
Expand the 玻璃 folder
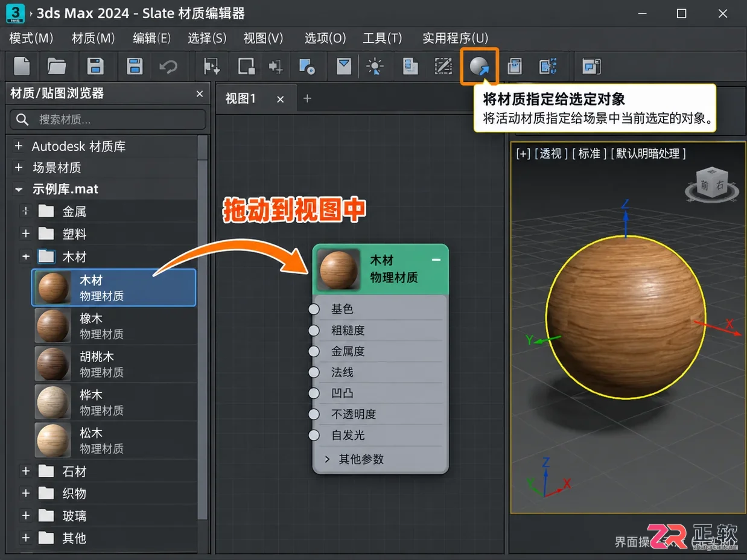pyautogui.click(x=25, y=515)
